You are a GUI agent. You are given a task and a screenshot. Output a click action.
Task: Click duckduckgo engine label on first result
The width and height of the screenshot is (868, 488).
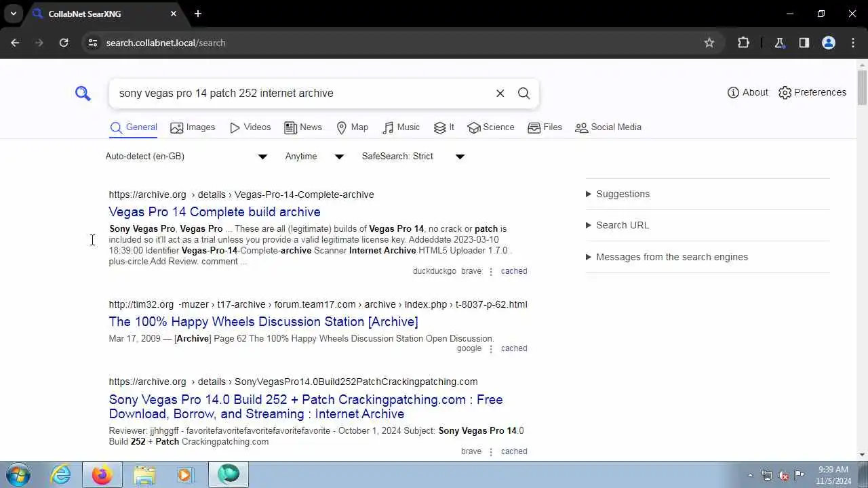[434, 271]
